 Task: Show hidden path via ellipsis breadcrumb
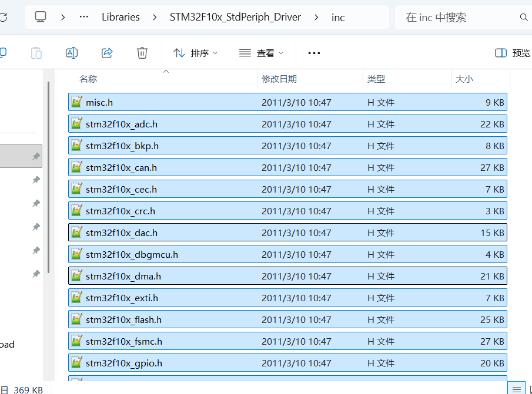(84, 16)
